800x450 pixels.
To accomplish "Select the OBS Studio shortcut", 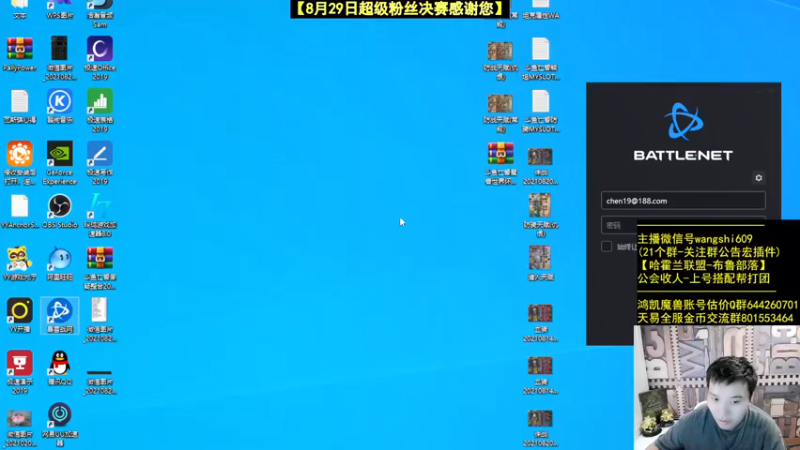I will coord(60,211).
